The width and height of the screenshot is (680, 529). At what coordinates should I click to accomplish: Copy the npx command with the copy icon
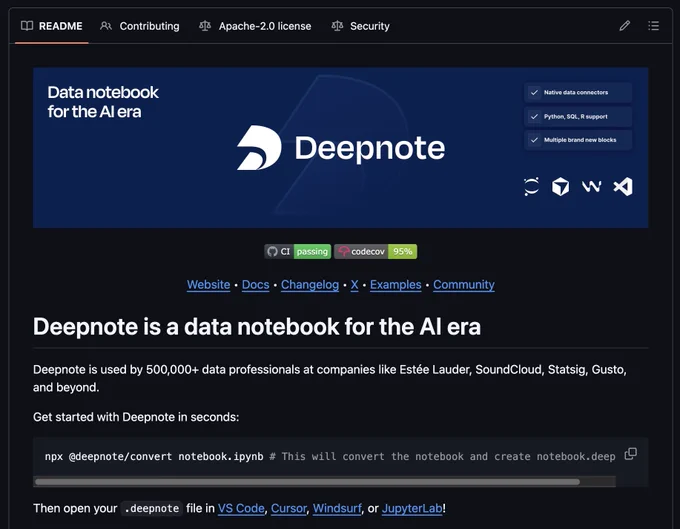click(x=631, y=454)
